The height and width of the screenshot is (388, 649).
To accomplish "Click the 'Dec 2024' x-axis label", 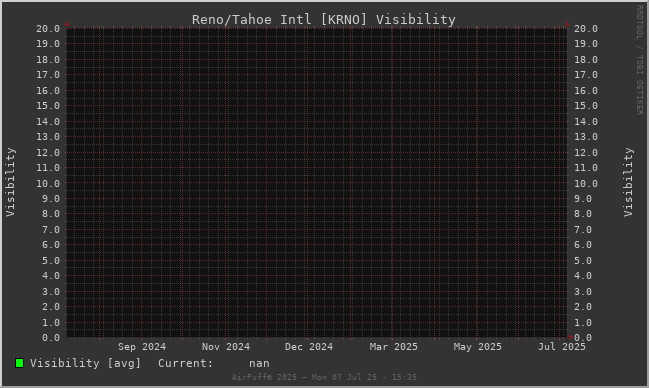I will tap(309, 347).
